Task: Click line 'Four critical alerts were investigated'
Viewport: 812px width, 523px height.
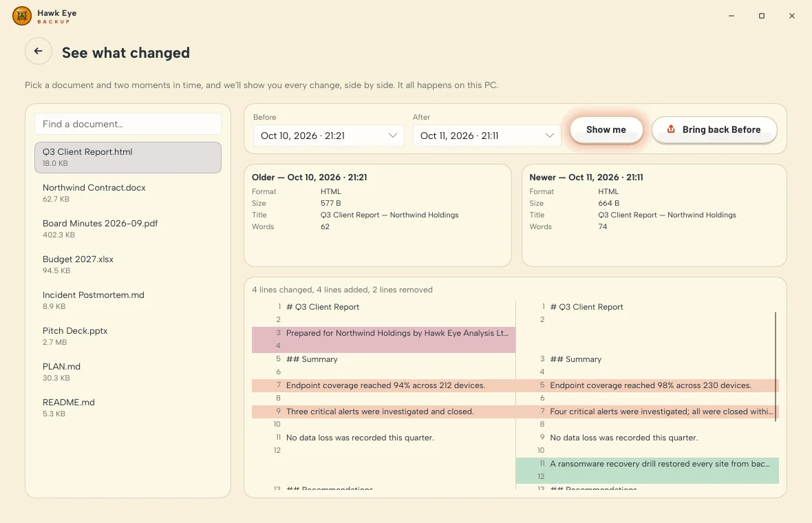Action: [x=648, y=412]
